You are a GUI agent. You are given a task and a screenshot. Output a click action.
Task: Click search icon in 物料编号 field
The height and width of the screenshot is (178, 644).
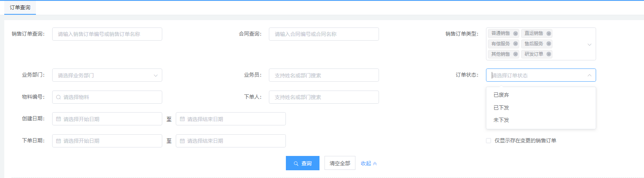point(58,97)
